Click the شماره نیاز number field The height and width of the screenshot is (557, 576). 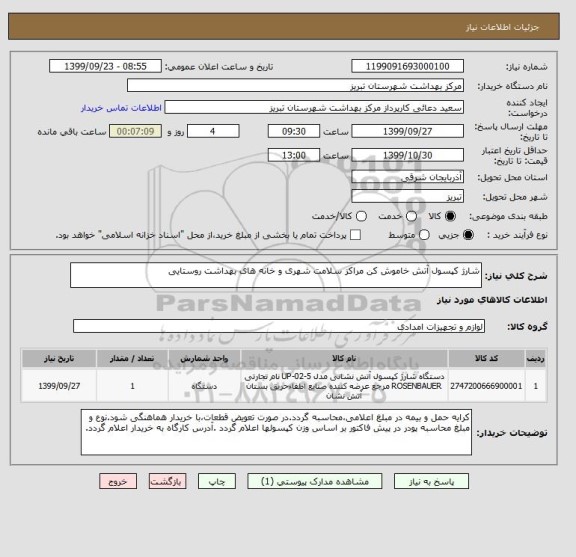pos(407,67)
